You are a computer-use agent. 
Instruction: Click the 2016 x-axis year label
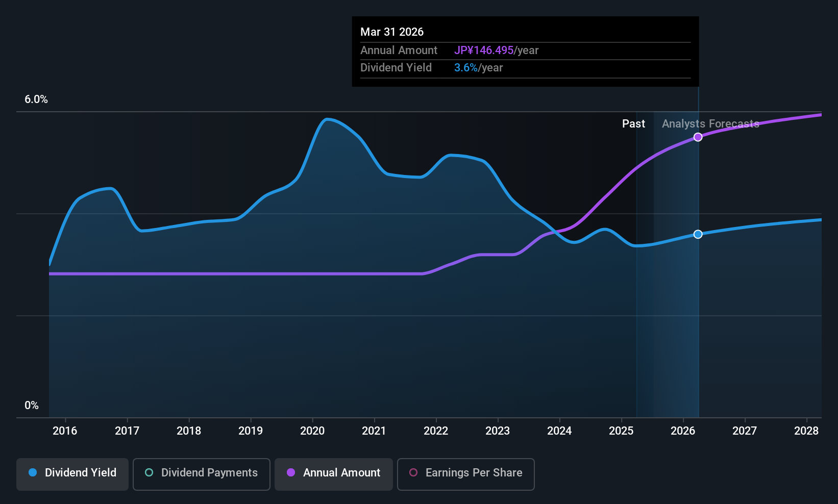pyautogui.click(x=65, y=431)
